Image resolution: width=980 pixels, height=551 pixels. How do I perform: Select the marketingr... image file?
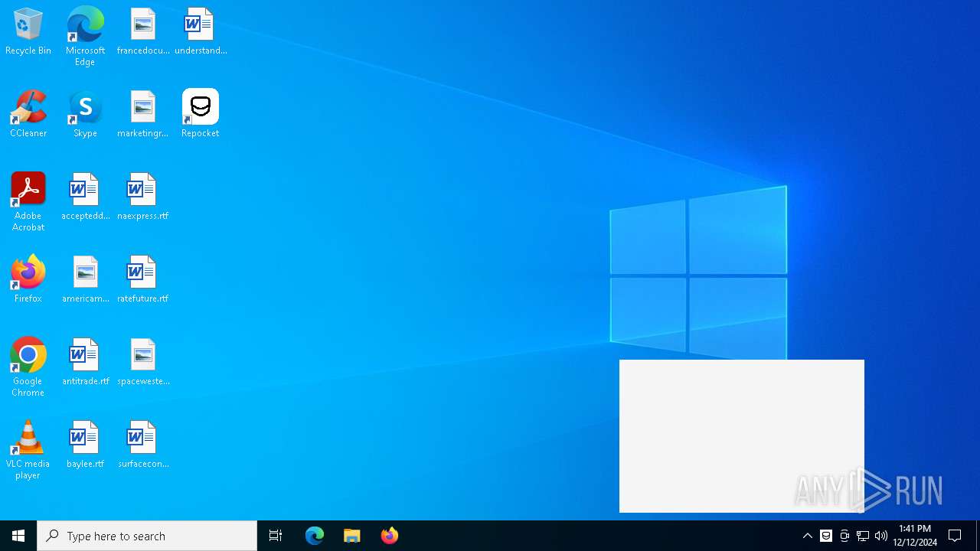143,115
